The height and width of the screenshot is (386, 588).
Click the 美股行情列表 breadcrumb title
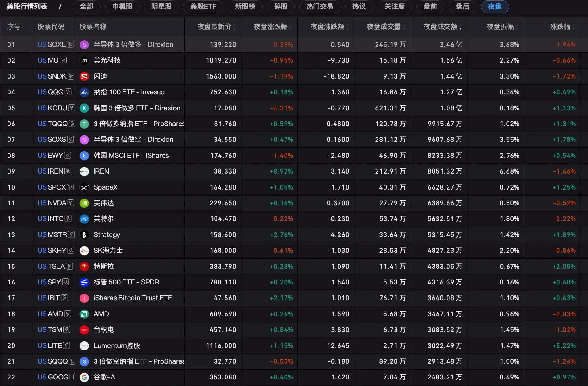[27, 7]
